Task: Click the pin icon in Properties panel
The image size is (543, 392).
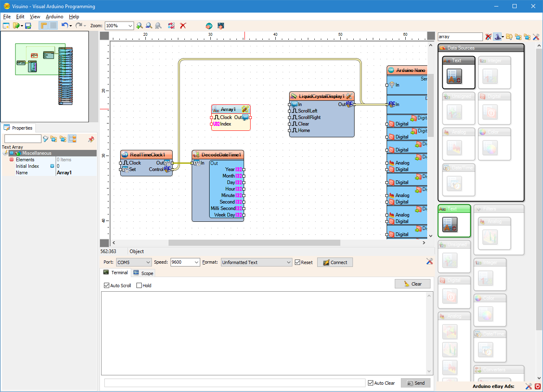Action: [x=91, y=139]
